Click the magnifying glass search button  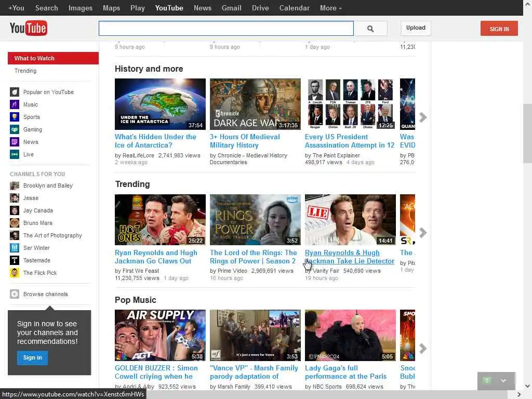pos(370,29)
